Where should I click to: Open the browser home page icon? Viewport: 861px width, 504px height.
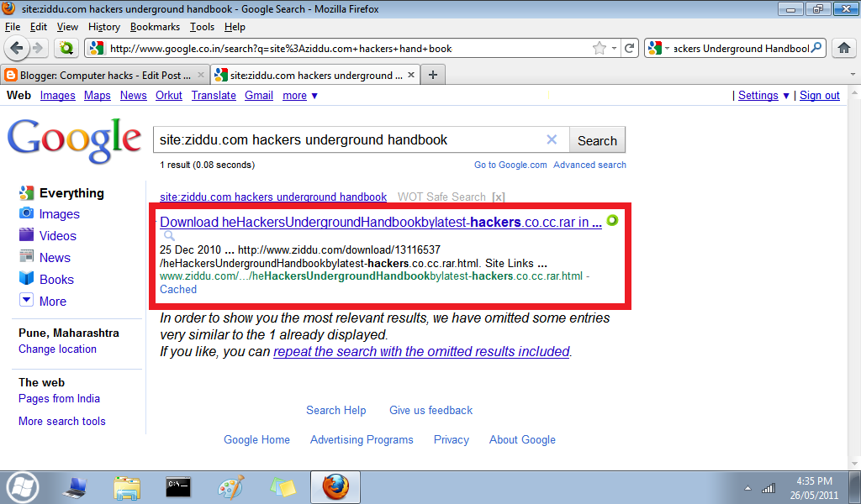tap(844, 48)
